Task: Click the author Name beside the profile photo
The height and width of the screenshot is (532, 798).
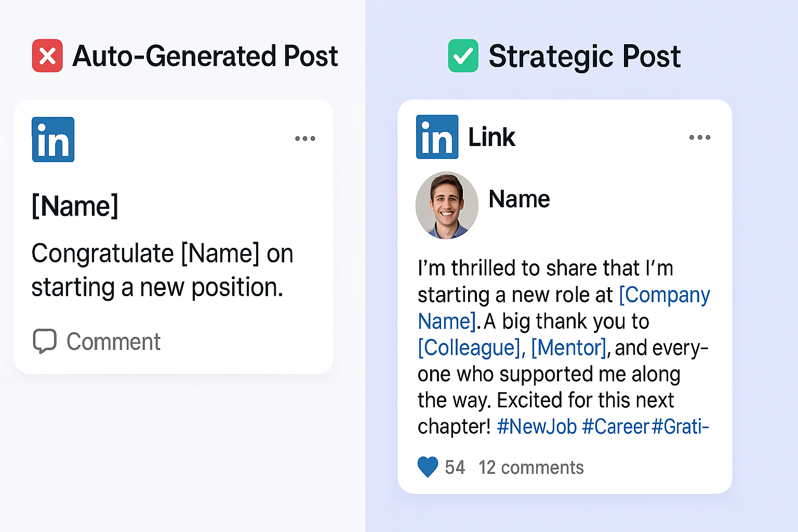Action: click(519, 199)
